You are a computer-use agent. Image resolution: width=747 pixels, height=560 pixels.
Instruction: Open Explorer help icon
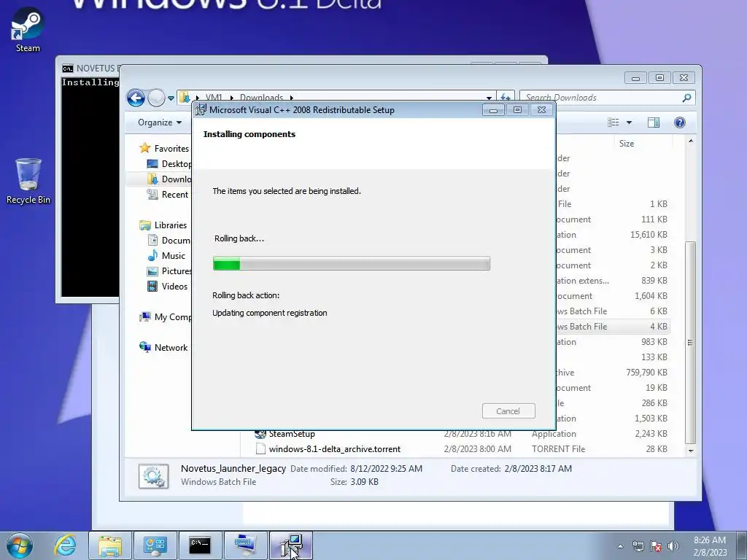click(x=680, y=122)
